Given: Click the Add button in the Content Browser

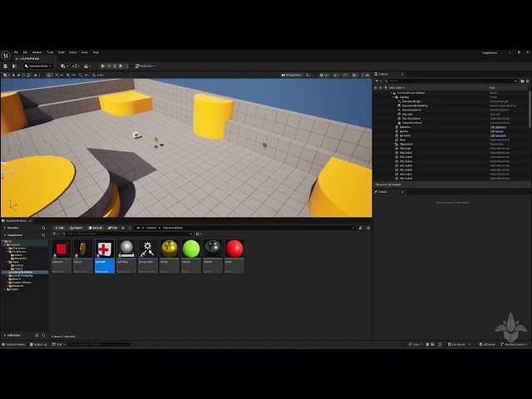Looking at the screenshot, I should tap(59, 228).
